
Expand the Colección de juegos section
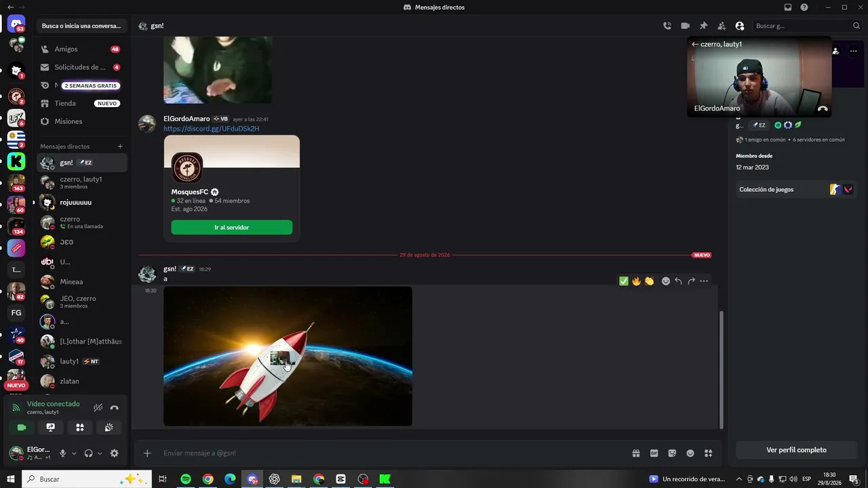[795, 190]
